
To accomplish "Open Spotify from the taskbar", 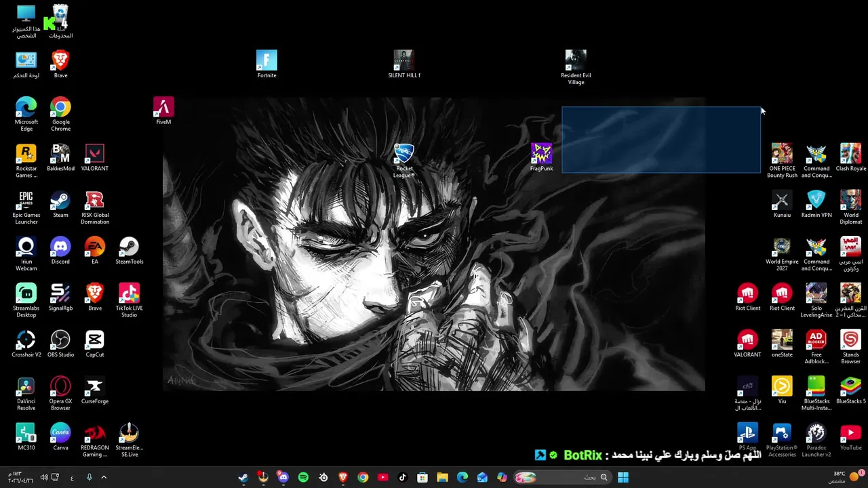I will point(303,477).
